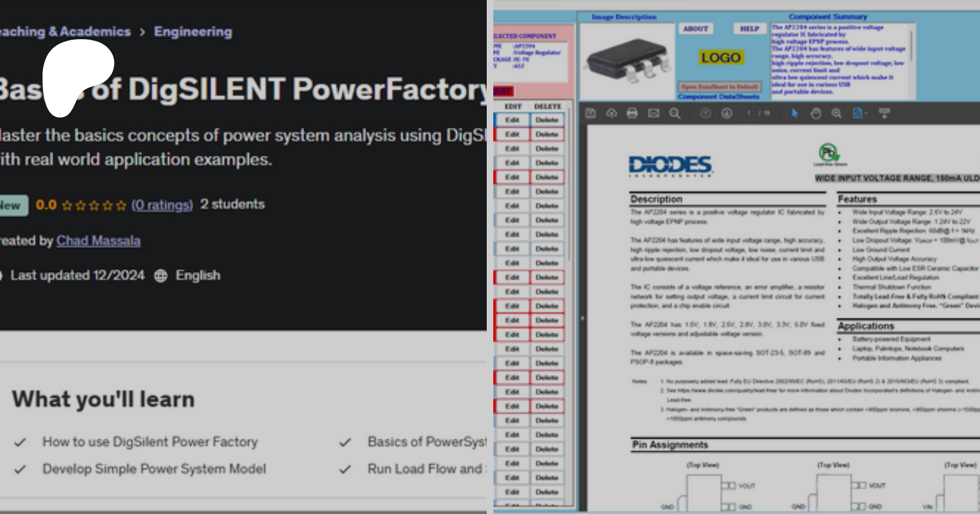
Task: Click the (0 ratings) link
Action: pyautogui.click(x=162, y=205)
